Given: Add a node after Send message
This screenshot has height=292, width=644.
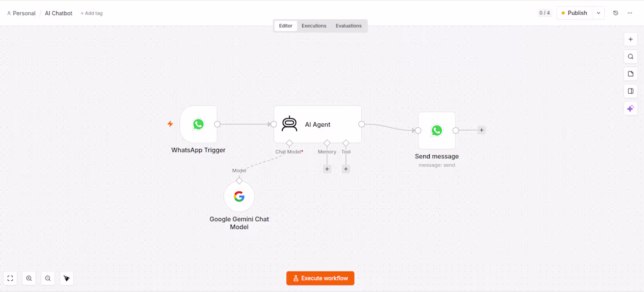Looking at the screenshot, I should click(481, 130).
